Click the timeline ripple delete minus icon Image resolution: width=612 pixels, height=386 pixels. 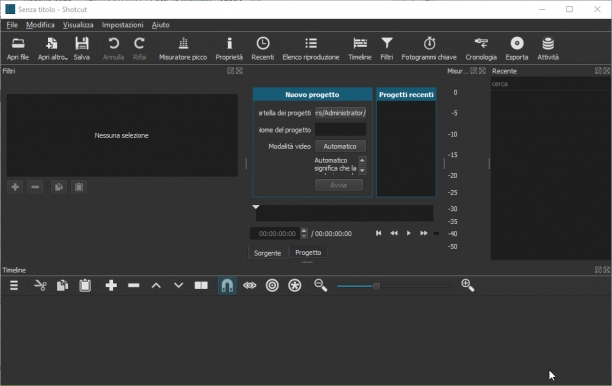tap(133, 286)
